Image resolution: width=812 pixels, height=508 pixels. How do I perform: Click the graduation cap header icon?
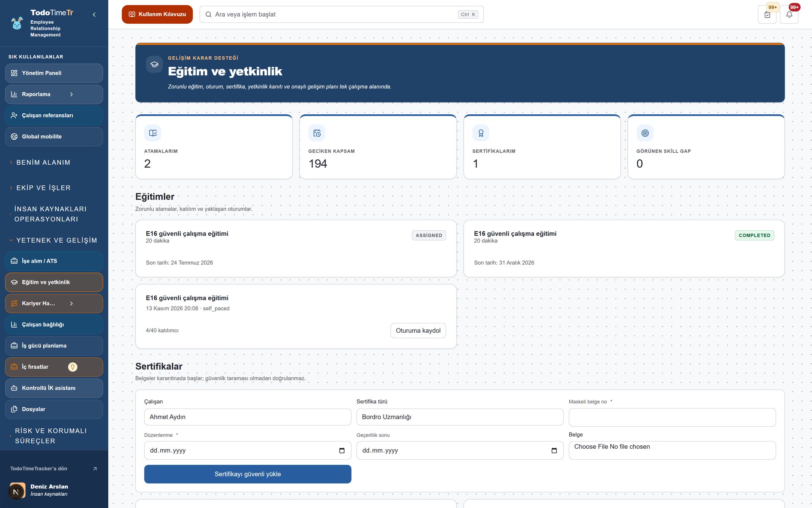pos(154,64)
